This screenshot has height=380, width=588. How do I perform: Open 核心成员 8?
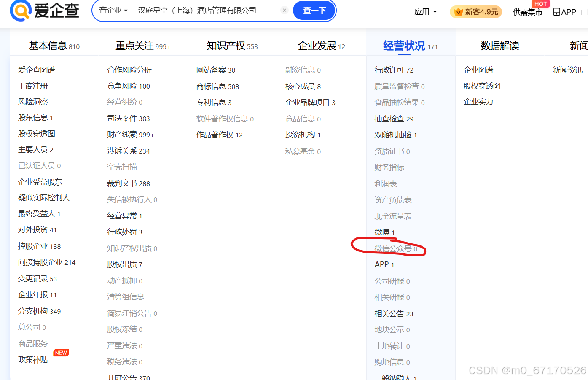pyautogui.click(x=303, y=86)
